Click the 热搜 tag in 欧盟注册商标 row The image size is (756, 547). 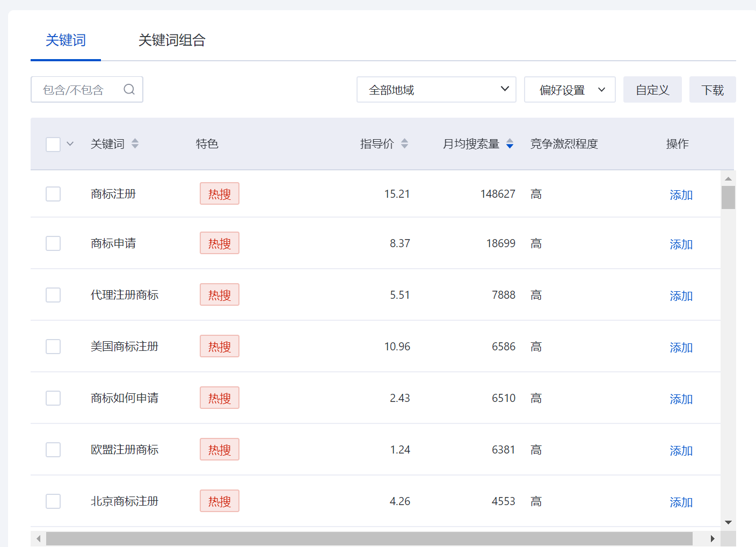[220, 449]
